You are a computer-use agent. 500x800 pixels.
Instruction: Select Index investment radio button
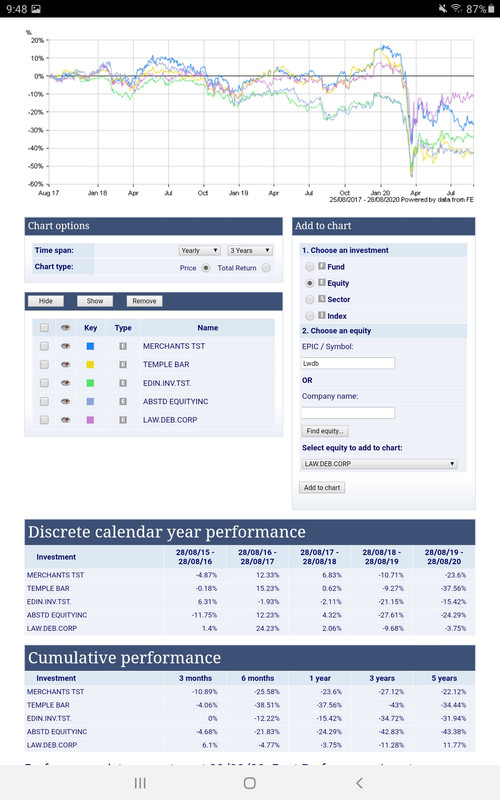309,316
